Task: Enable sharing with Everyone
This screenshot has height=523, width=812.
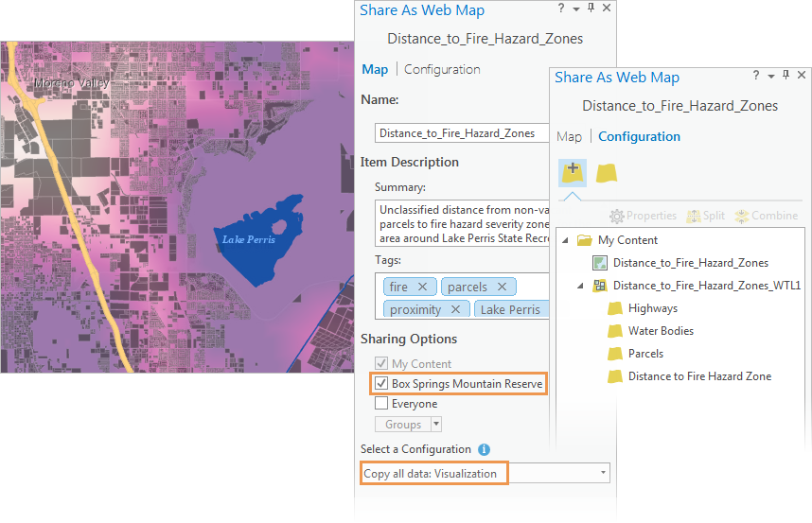Action: (381, 403)
